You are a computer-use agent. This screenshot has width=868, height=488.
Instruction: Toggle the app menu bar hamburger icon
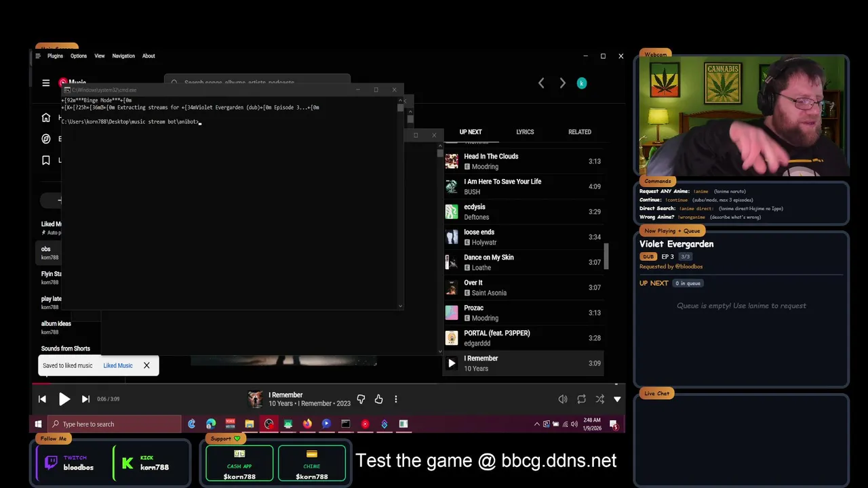coord(38,56)
